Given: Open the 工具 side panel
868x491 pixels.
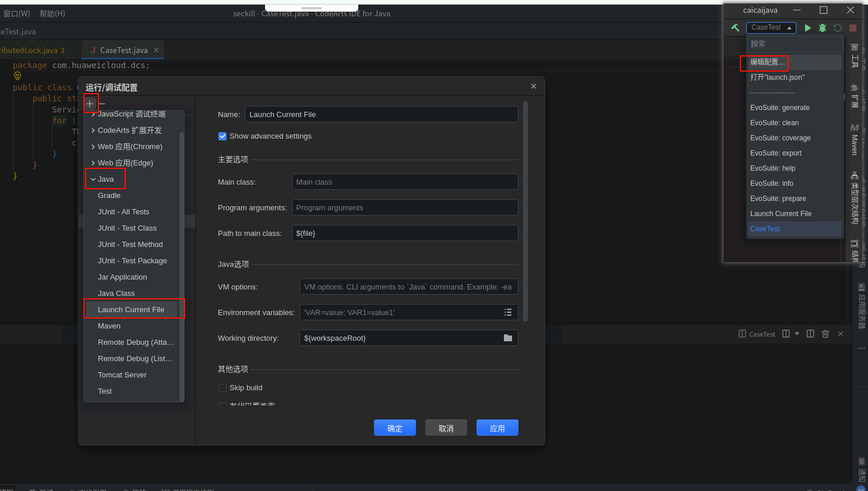Looking at the screenshot, I should click(855, 56).
